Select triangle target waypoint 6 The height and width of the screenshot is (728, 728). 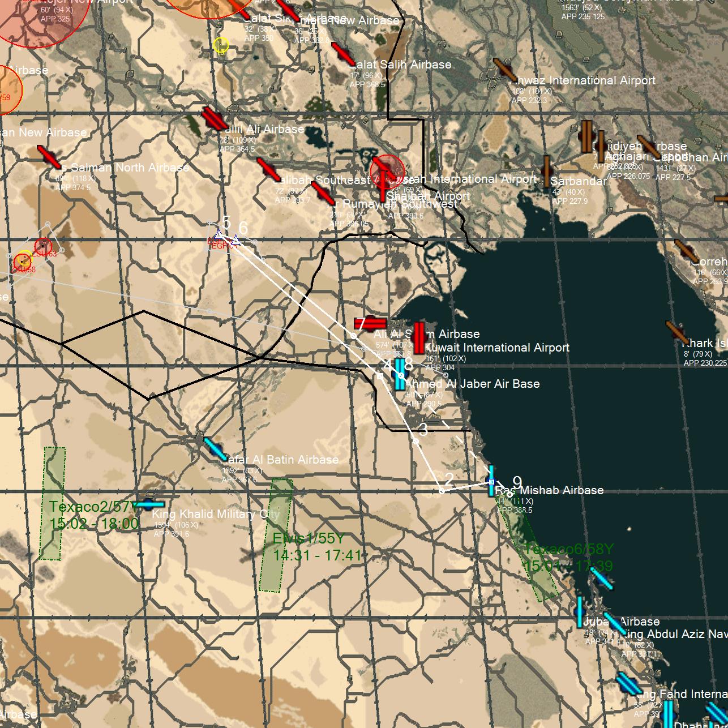coord(236,241)
